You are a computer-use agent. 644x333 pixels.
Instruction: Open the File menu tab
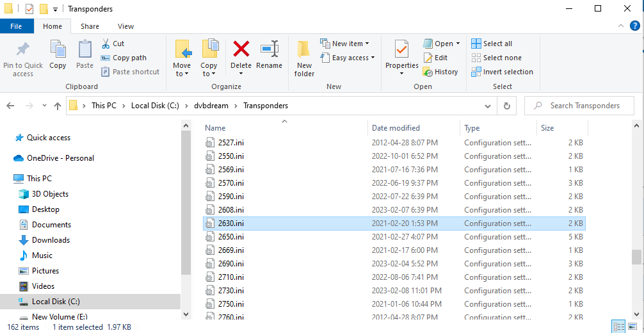coord(16,26)
